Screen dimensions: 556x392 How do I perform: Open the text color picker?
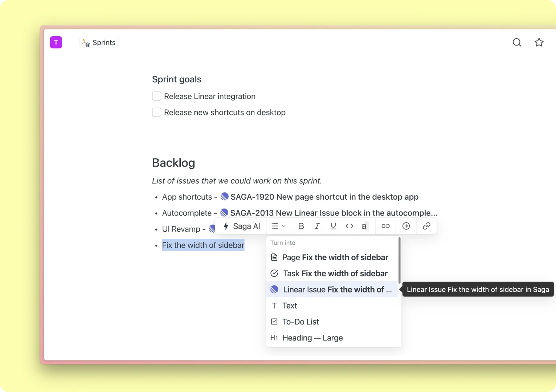coord(364,226)
